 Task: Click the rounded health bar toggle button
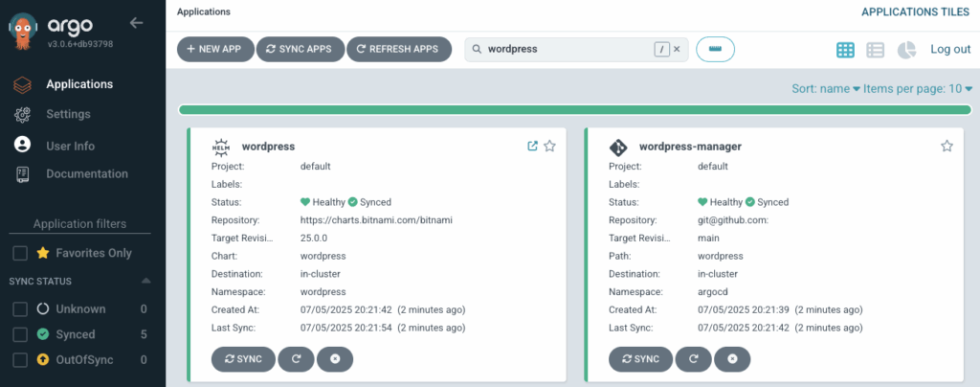(716, 50)
